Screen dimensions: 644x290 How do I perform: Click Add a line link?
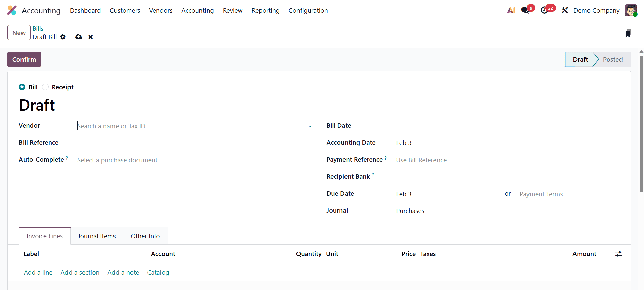[38, 273]
